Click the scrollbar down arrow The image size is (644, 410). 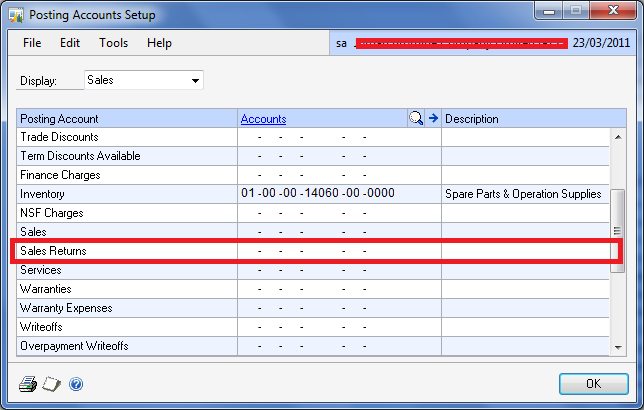[618, 348]
